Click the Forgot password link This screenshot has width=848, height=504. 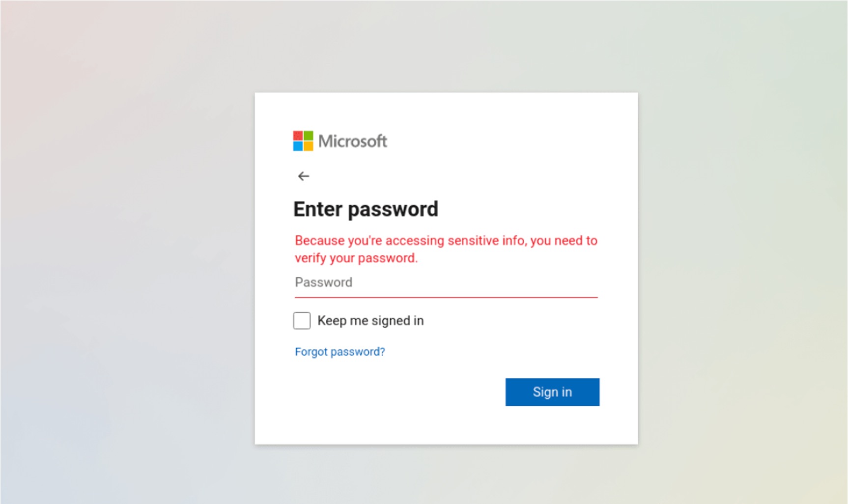[x=339, y=352]
